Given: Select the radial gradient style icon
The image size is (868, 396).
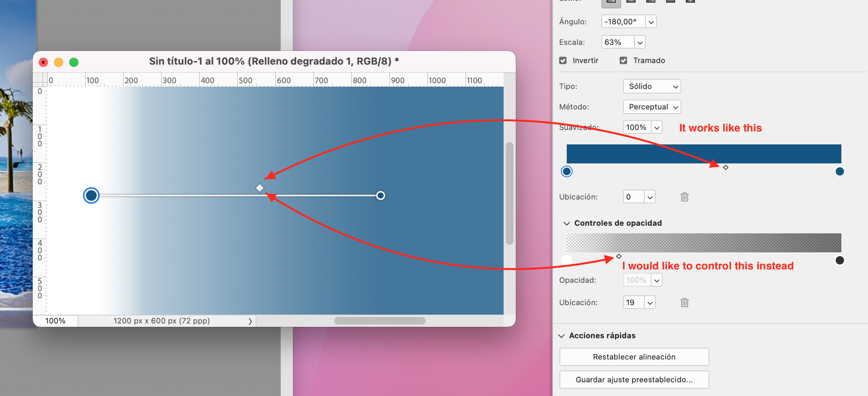Looking at the screenshot, I should (x=630, y=2).
